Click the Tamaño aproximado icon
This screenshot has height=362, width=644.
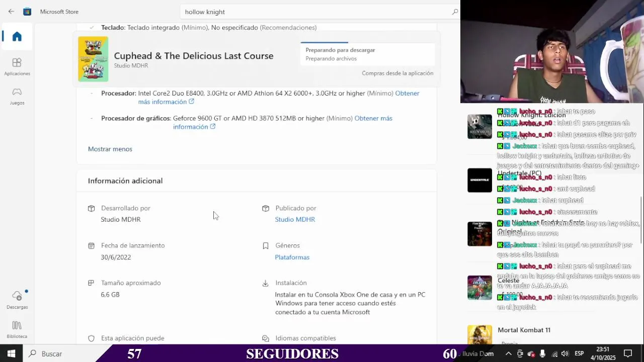tap(91, 283)
